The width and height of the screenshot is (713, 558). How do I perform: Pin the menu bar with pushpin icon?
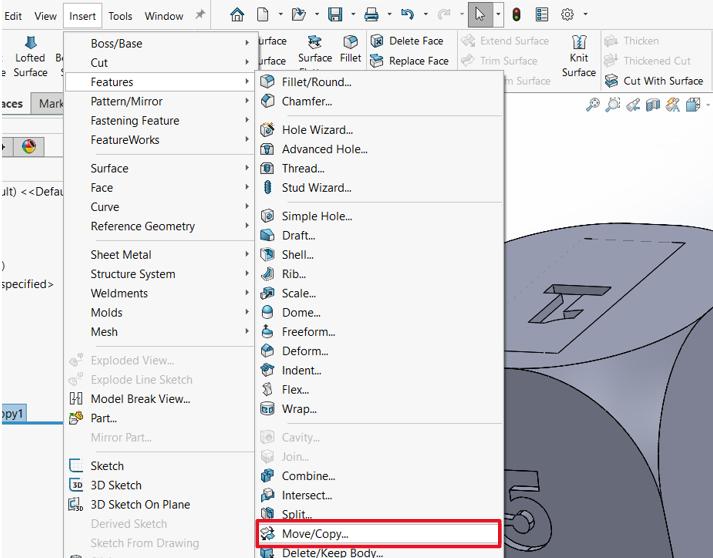point(200,15)
